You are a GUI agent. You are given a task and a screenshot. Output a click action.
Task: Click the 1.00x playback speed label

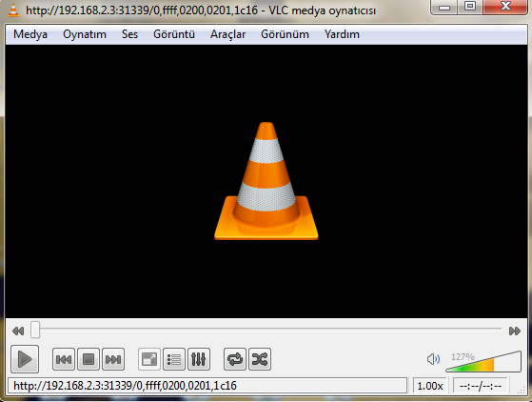point(430,386)
